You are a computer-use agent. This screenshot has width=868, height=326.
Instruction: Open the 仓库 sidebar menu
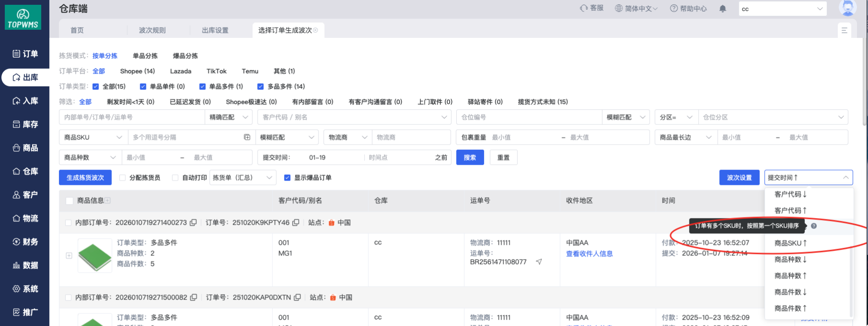pyautogui.click(x=25, y=171)
